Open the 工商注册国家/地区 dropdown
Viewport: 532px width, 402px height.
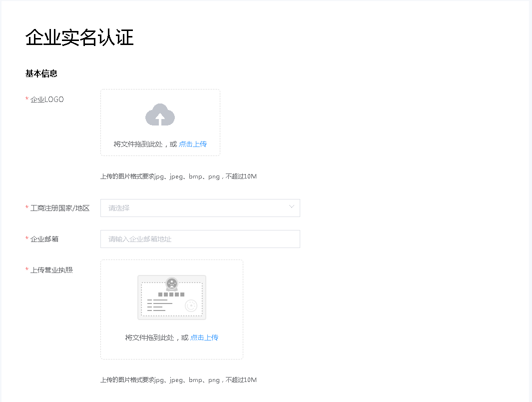(x=200, y=208)
